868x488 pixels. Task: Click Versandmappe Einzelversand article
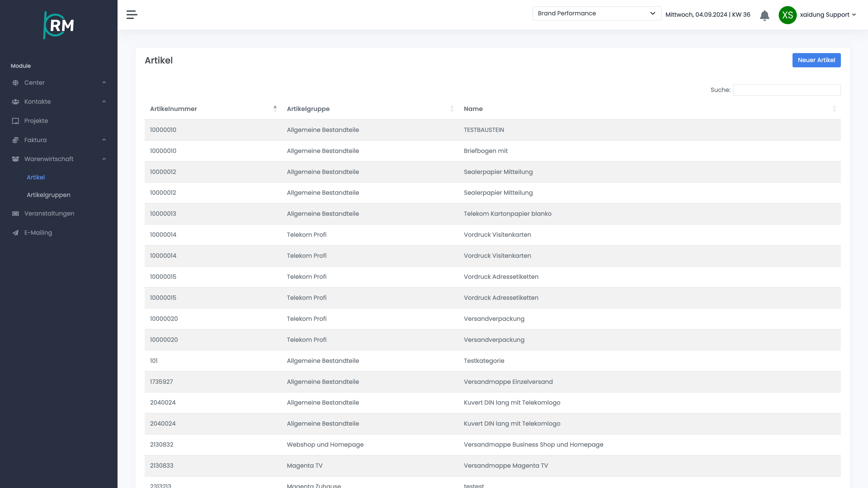coord(508,382)
